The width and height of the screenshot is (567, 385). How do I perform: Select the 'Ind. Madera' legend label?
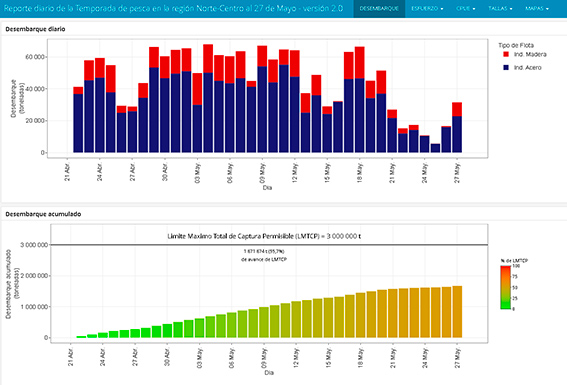coord(530,55)
